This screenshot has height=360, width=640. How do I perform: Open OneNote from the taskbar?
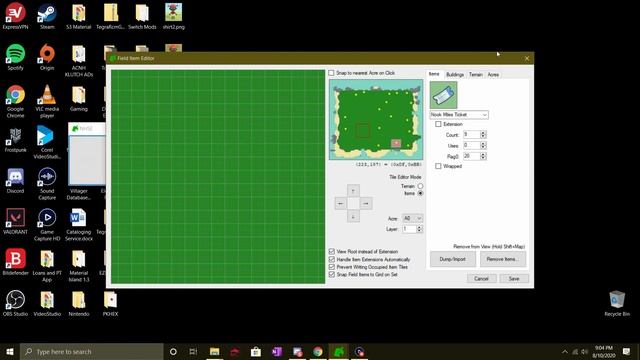coord(277,351)
